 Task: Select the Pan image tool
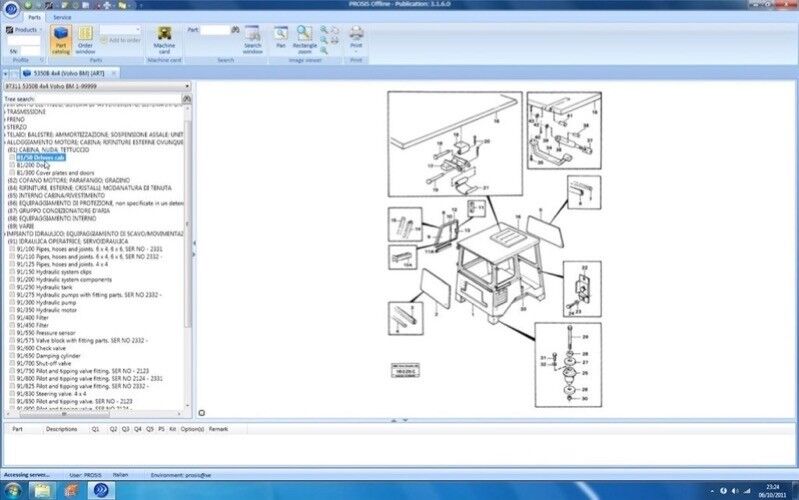(281, 39)
